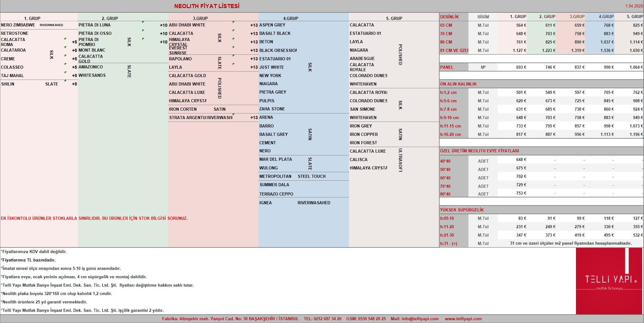
Task: Click the PIETRA DI LUNA cell
Action: (94, 25)
